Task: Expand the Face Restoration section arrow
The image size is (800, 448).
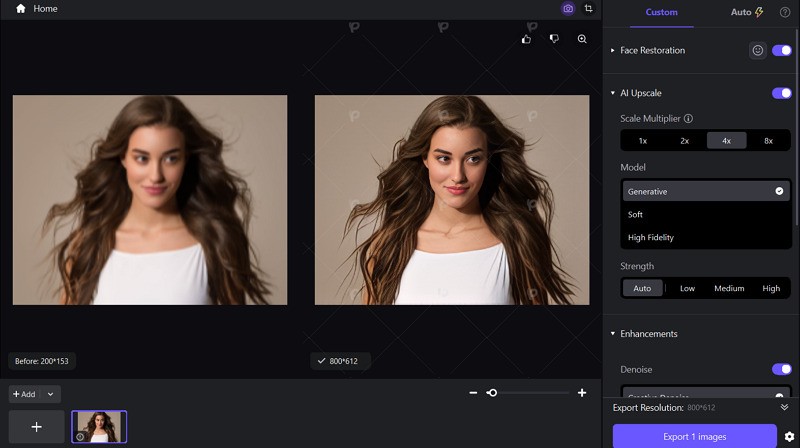Action: [x=613, y=51]
